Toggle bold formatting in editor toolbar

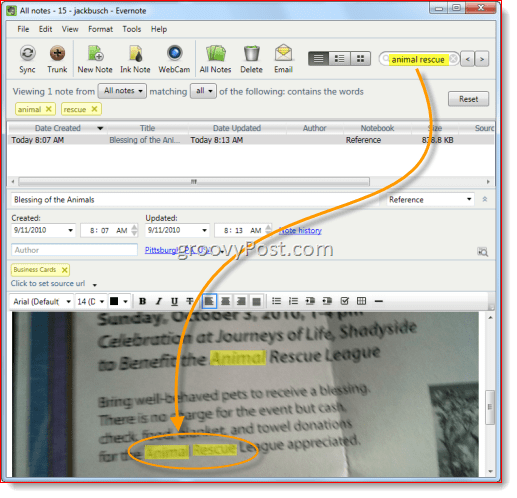point(143,301)
